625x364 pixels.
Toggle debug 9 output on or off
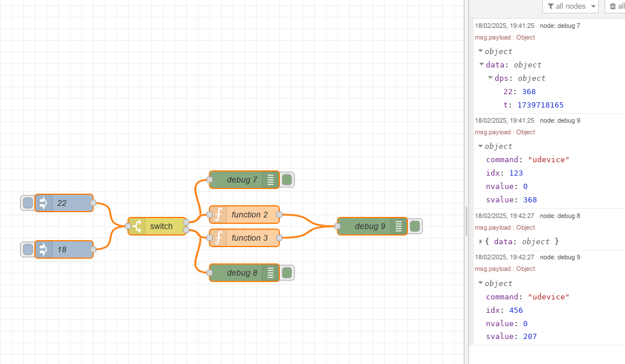click(x=415, y=226)
